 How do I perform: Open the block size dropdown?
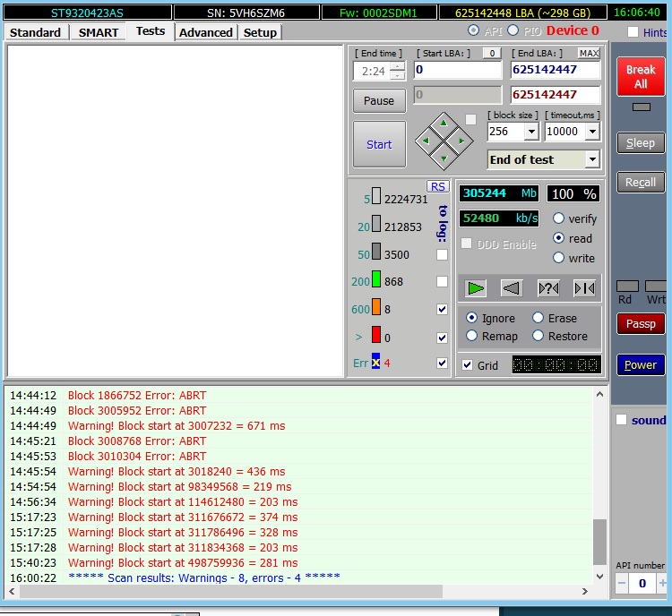pos(530,132)
